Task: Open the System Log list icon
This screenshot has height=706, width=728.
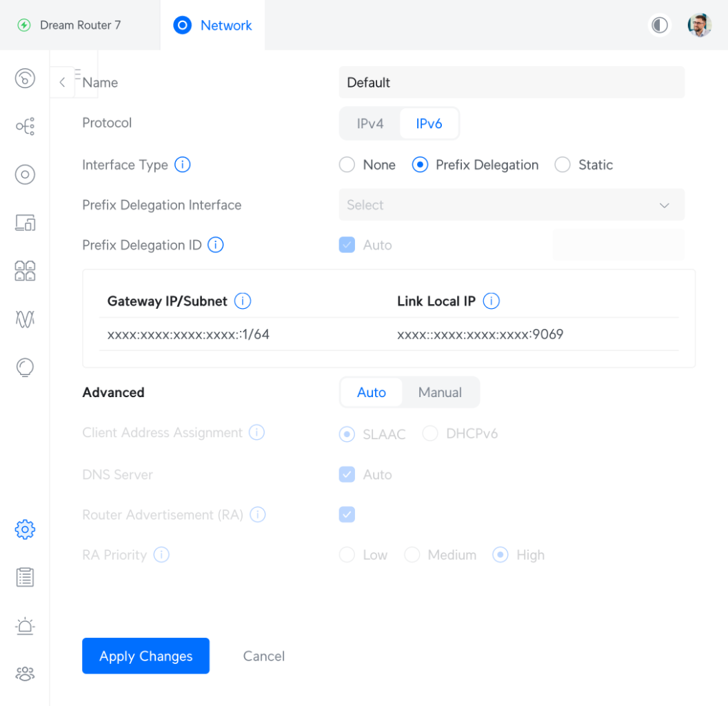Action: (x=25, y=577)
